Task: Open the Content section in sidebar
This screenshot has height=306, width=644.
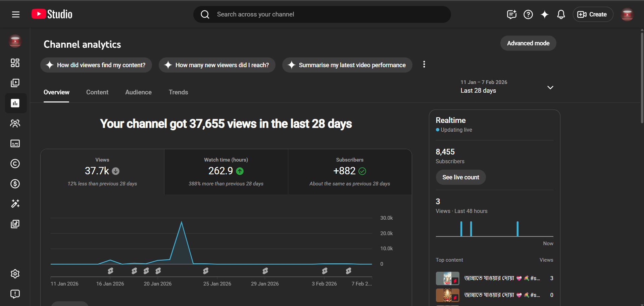Action: coord(15,83)
